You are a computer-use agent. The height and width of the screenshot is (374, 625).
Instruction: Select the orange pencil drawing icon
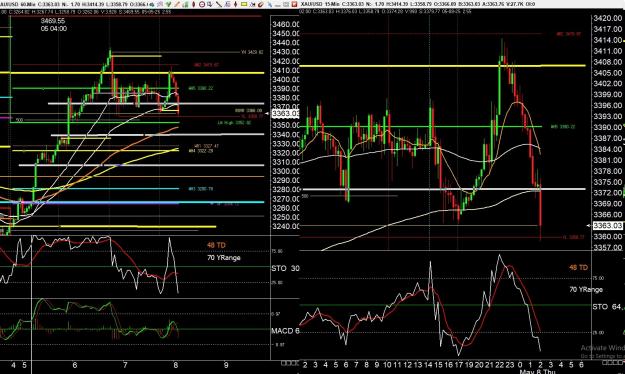click(177, 4)
